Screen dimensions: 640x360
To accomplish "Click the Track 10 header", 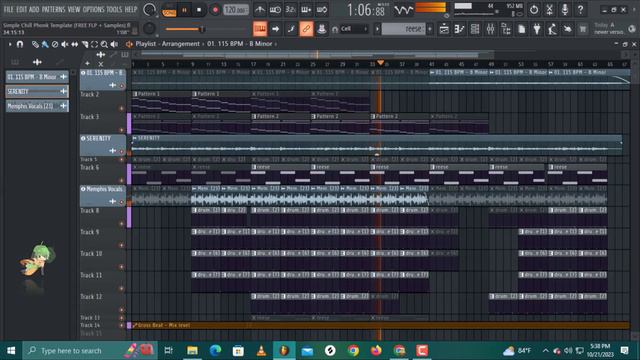I will tap(103, 259).
